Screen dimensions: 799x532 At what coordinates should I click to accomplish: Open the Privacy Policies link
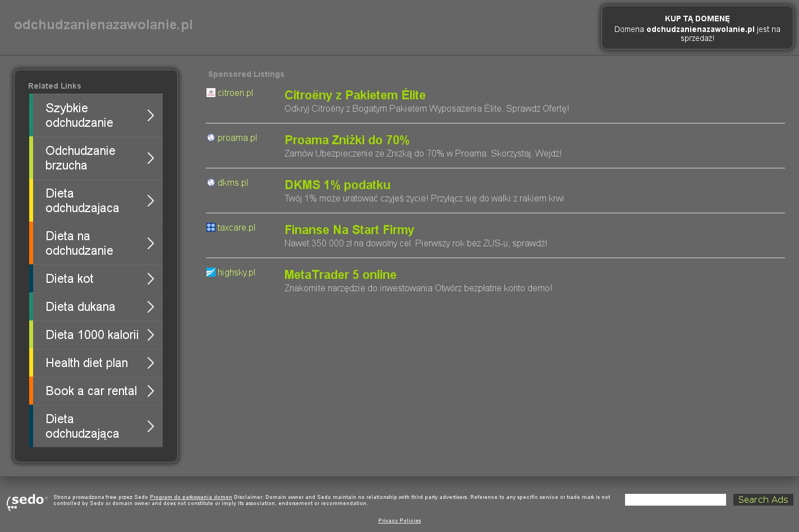pos(399,521)
